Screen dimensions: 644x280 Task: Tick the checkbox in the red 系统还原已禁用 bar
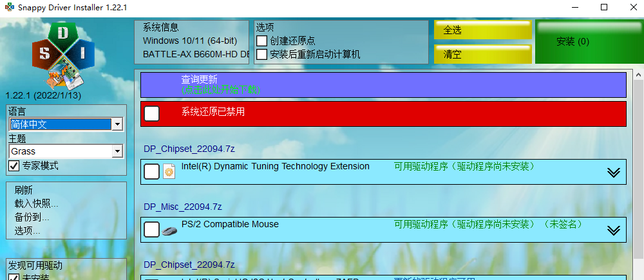coord(152,114)
